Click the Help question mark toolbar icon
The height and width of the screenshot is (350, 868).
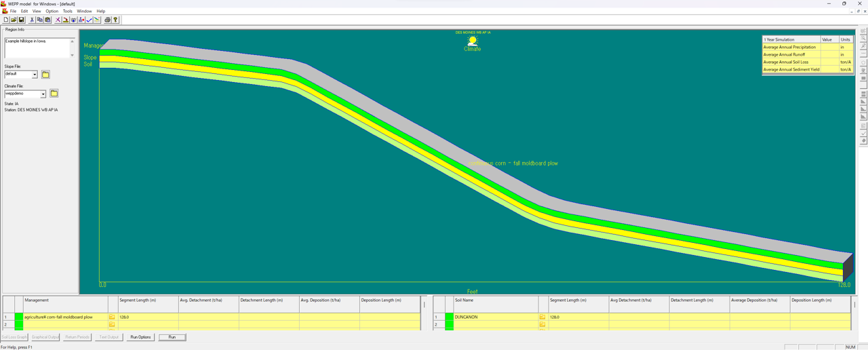pyautogui.click(x=115, y=20)
